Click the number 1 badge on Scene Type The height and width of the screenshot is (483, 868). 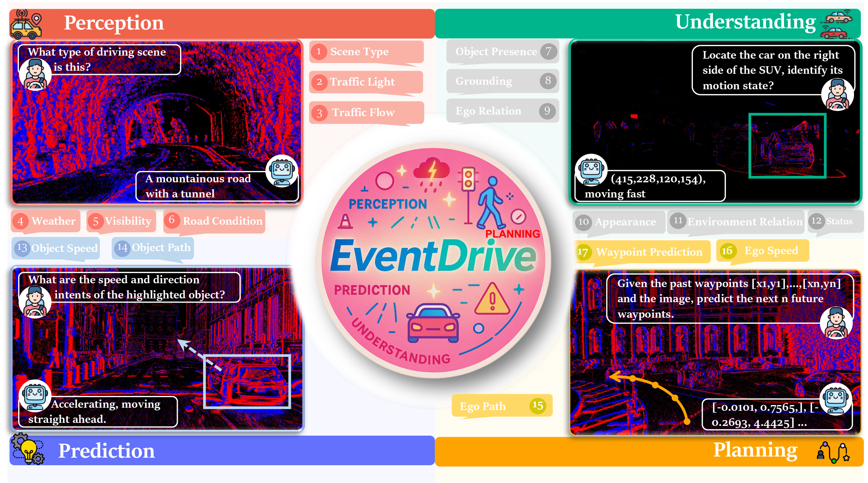pos(319,51)
